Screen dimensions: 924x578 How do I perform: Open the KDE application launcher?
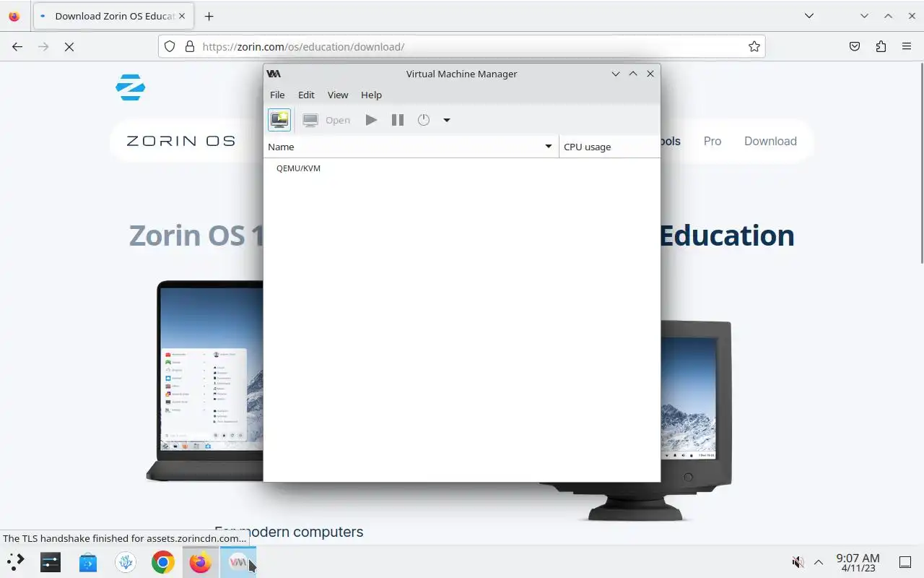click(16, 561)
